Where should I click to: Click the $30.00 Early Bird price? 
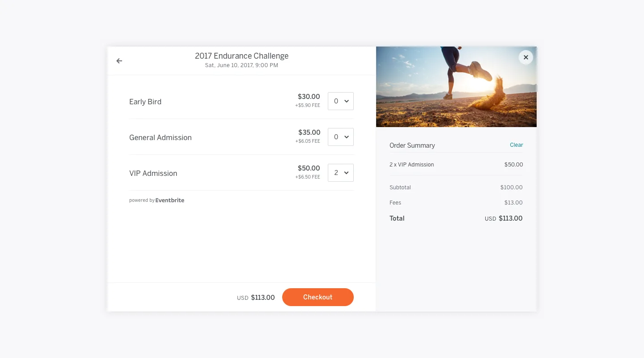(x=309, y=97)
